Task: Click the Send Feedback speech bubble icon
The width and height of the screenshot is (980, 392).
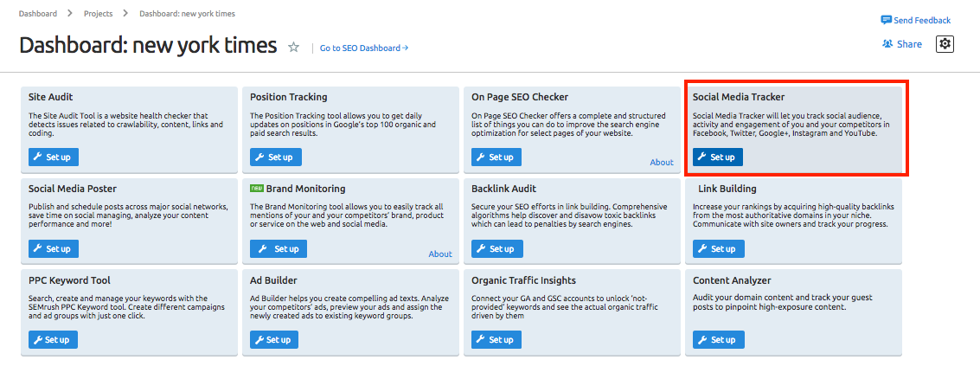Action: pyautogui.click(x=886, y=20)
